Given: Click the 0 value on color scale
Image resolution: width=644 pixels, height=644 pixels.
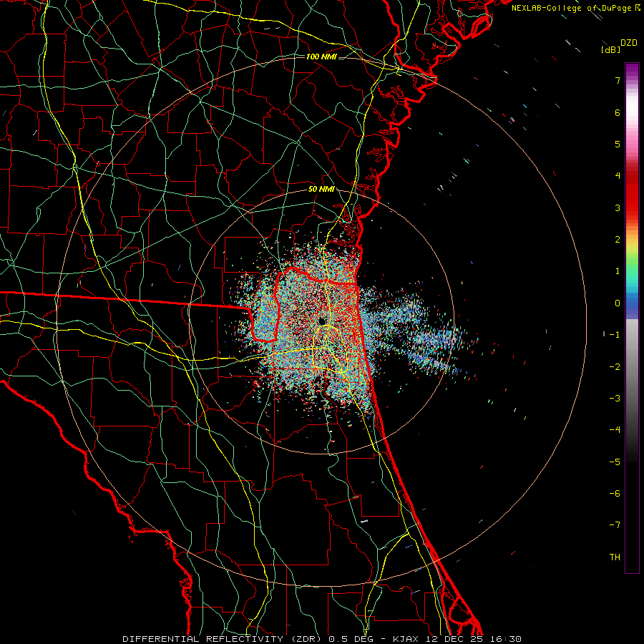Looking at the screenshot, I should (x=618, y=303).
